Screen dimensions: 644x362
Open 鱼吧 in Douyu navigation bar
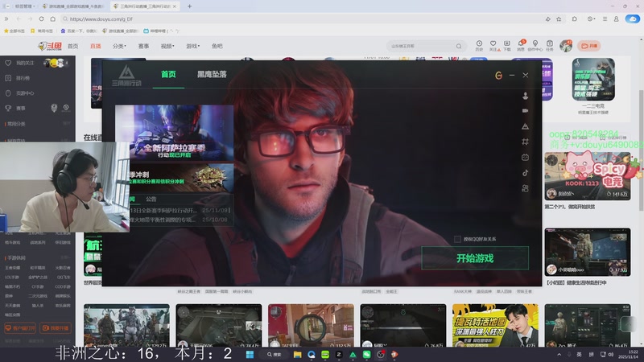tap(217, 46)
